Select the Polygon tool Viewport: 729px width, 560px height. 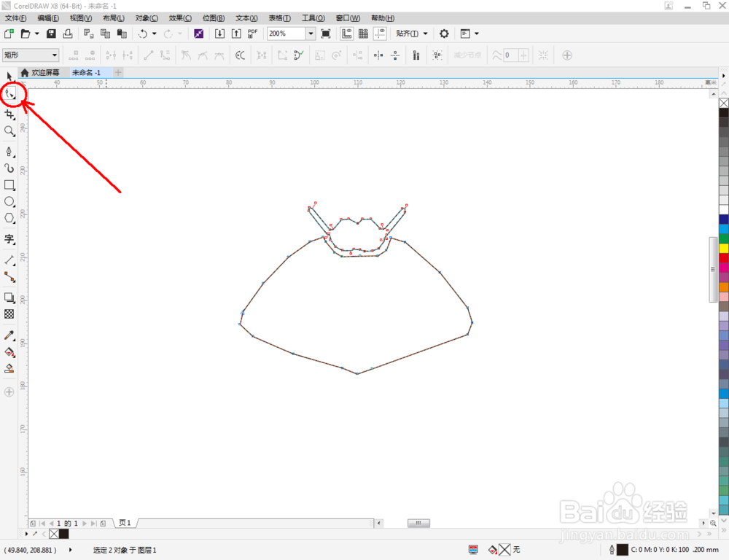click(9, 218)
